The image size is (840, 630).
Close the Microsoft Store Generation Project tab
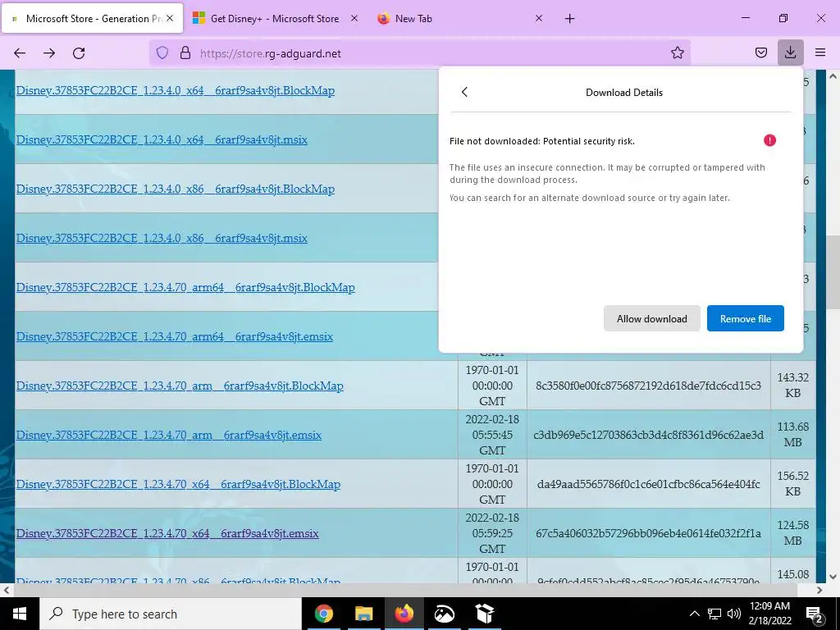pos(169,18)
